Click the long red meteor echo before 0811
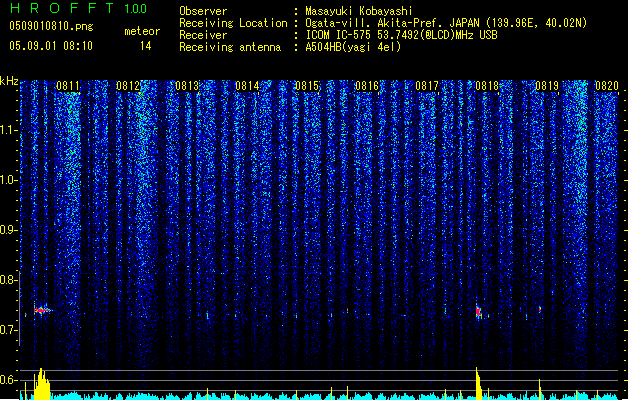The width and height of the screenshot is (629, 400). tap(43, 310)
